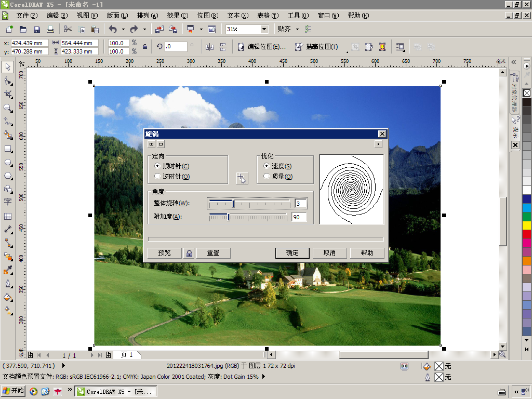Image resolution: width=532 pixels, height=399 pixels.
Task: Click the Ellipse tool icon
Action: 8,163
